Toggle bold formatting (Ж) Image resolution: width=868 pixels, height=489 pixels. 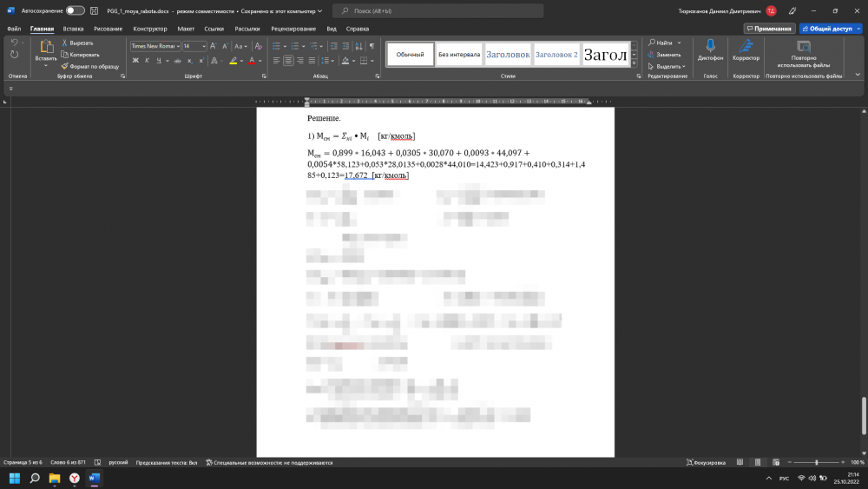135,61
